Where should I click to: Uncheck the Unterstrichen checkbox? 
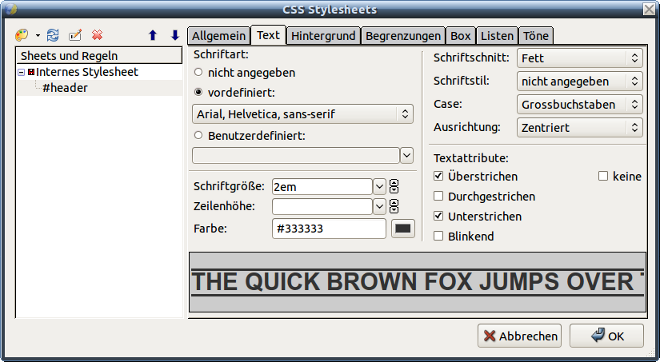(438, 216)
